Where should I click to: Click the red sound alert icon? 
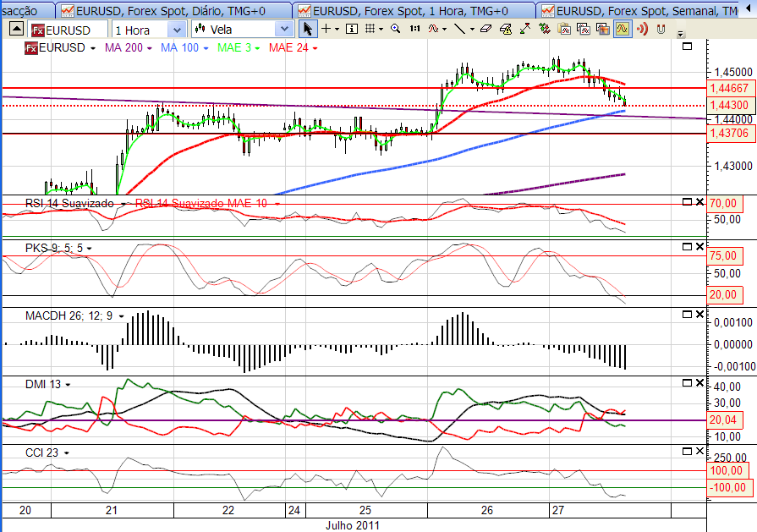click(x=642, y=29)
